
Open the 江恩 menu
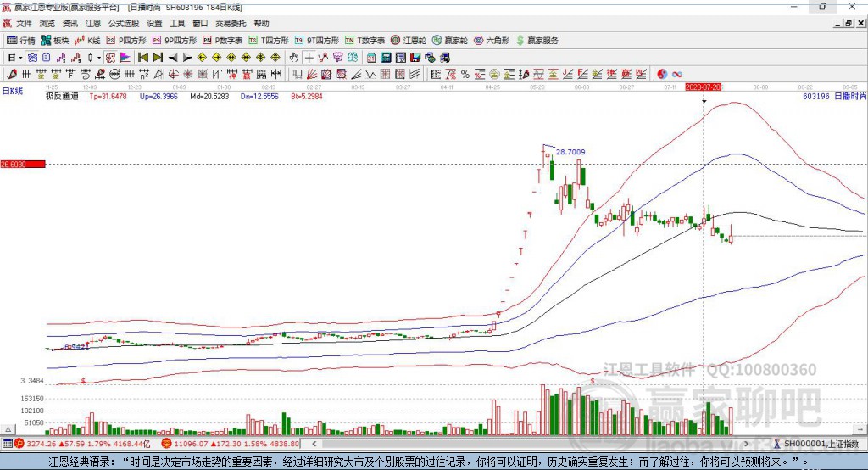93,23
